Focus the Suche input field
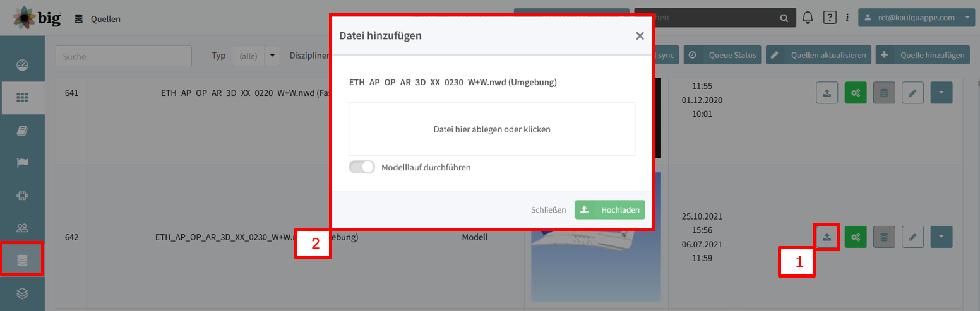The width and height of the screenshot is (980, 311). coord(124,56)
